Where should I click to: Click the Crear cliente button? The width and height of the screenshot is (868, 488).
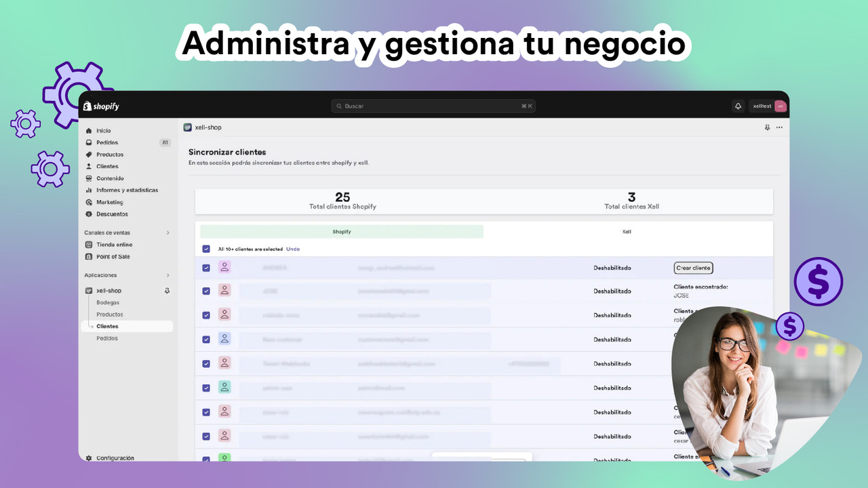pos(693,268)
